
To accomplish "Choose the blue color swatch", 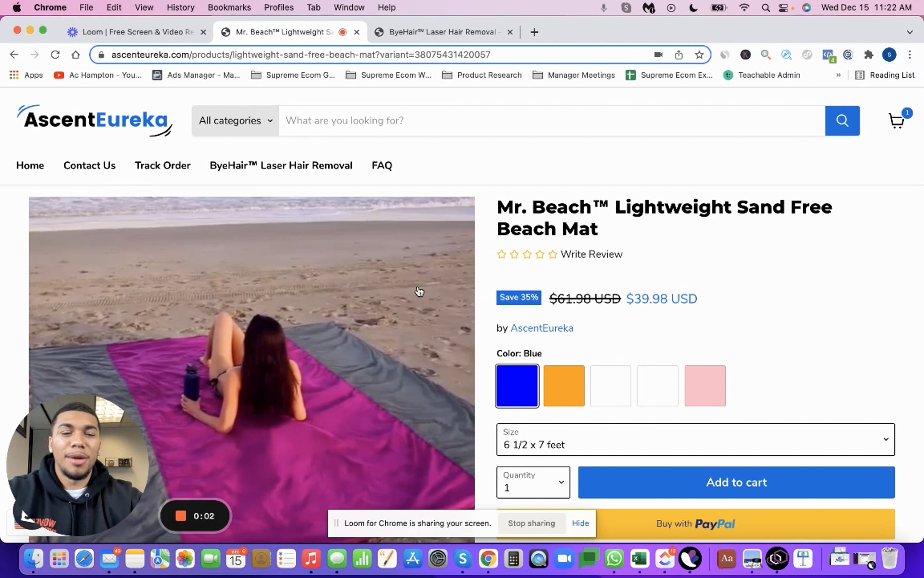I will [x=517, y=386].
